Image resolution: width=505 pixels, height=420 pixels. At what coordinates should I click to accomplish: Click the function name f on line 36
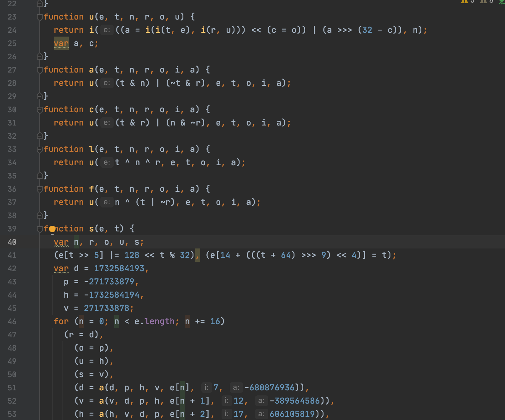click(x=92, y=189)
